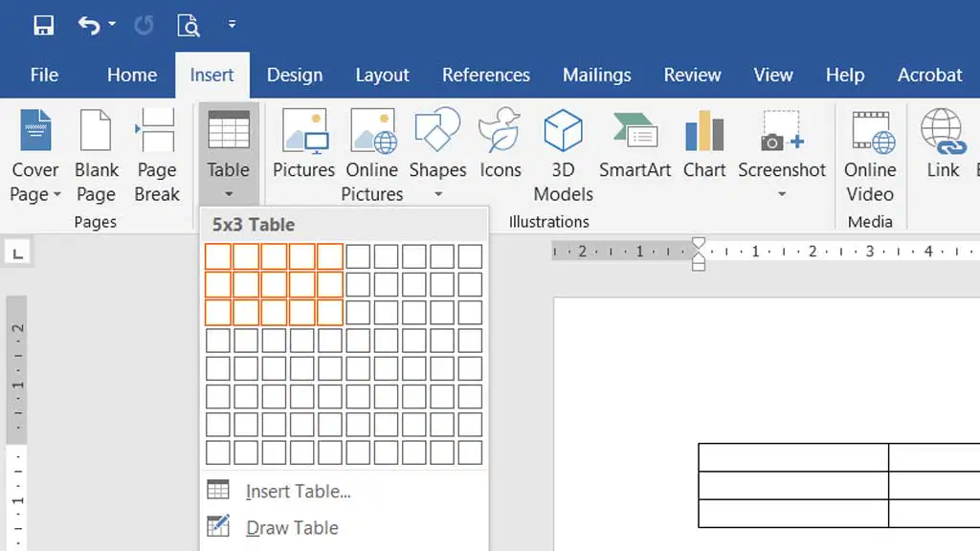980x551 pixels.
Task: Click the first cell of the document table
Action: point(793,457)
